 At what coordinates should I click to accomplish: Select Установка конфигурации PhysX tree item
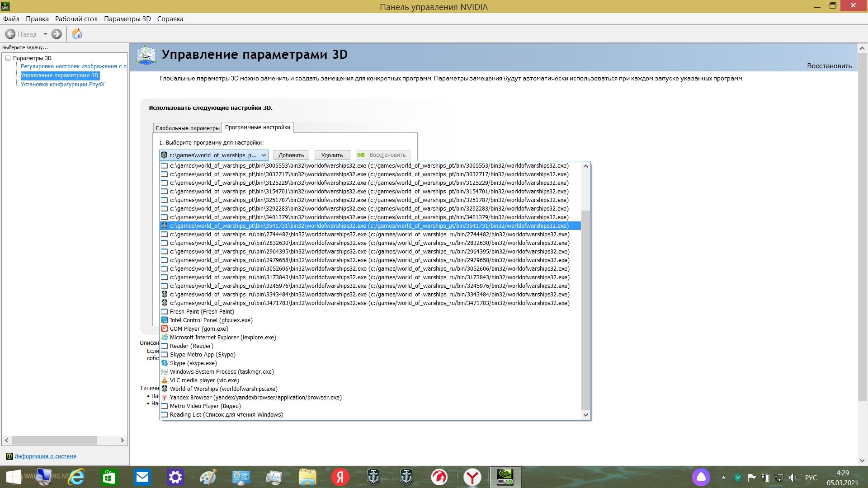tap(62, 84)
